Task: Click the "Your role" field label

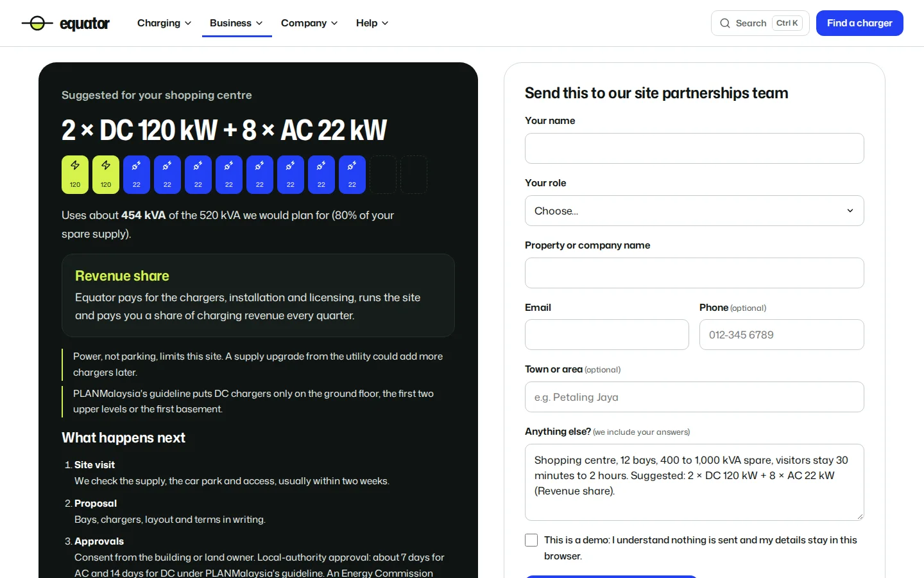Action: coord(545,183)
